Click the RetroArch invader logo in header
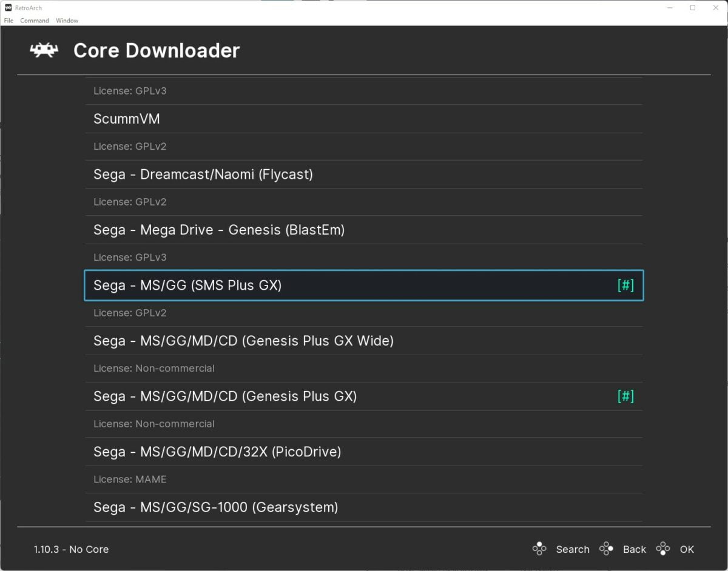This screenshot has height=571, width=728. (44, 50)
